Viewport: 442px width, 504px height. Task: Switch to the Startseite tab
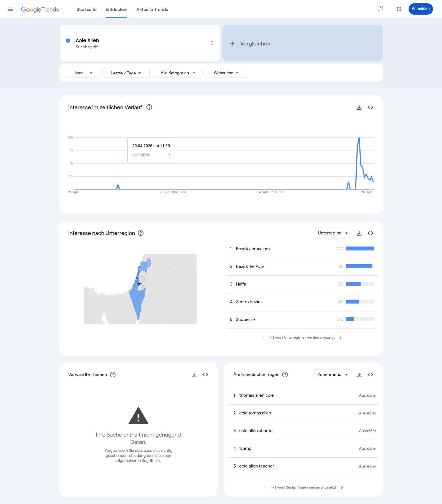[x=86, y=9]
